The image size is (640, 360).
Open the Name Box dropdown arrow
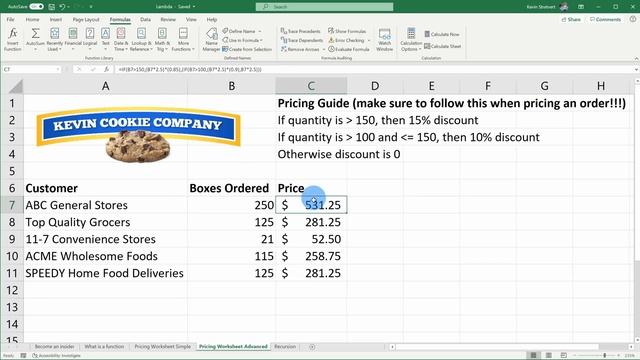[58, 69]
